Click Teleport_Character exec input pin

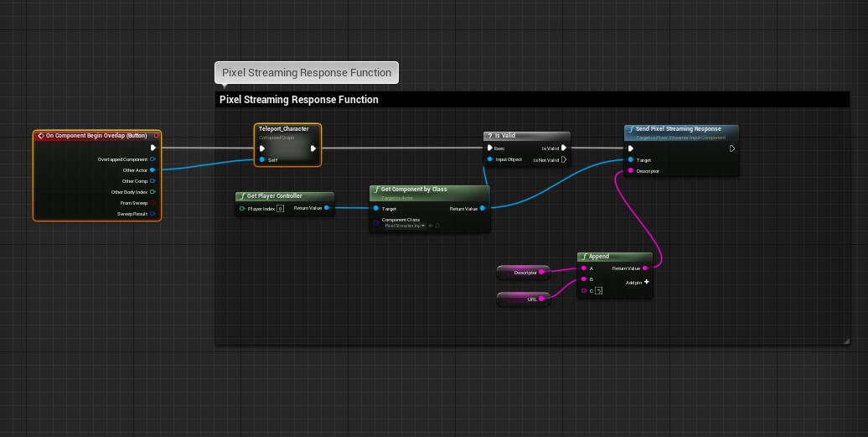point(262,148)
